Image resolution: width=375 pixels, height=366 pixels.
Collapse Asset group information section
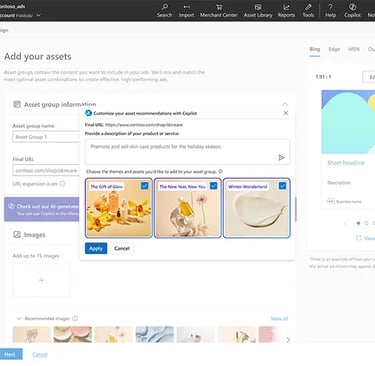[285, 104]
